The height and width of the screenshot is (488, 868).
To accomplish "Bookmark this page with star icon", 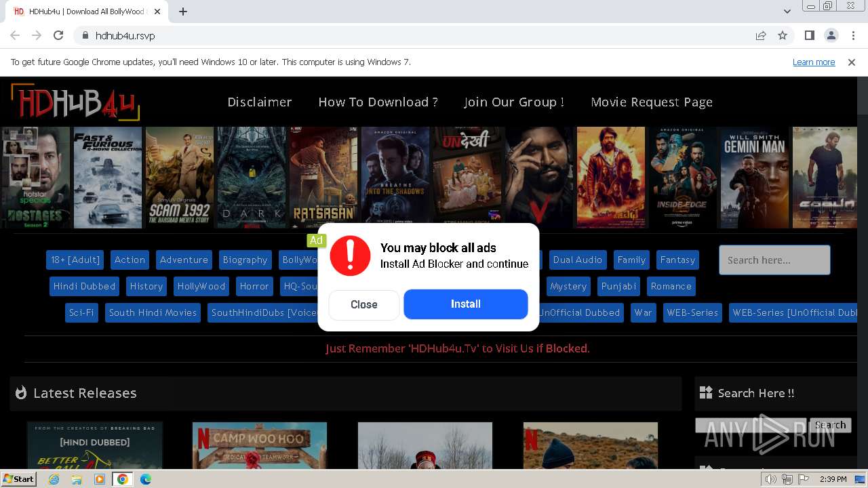I will click(x=783, y=35).
